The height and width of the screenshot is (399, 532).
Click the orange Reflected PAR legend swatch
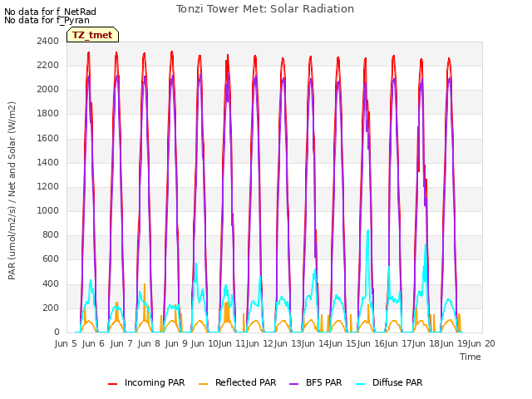point(203,384)
